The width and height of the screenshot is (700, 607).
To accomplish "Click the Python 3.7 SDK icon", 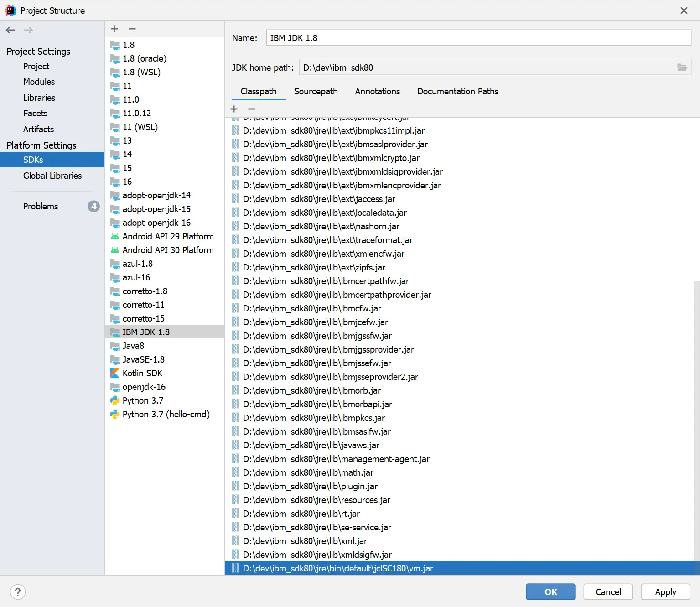I will click(x=115, y=400).
